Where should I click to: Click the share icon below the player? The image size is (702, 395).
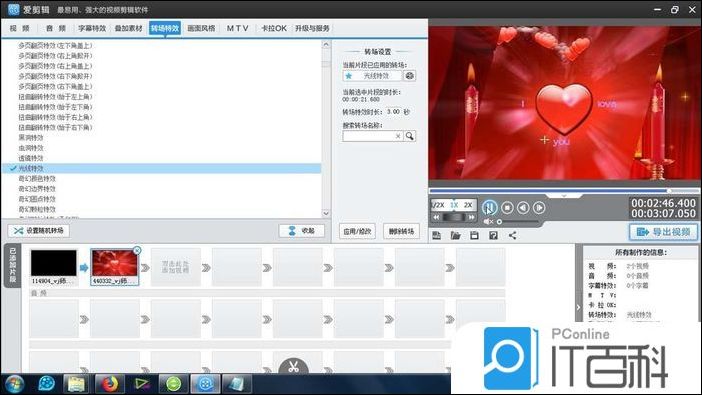(512, 235)
